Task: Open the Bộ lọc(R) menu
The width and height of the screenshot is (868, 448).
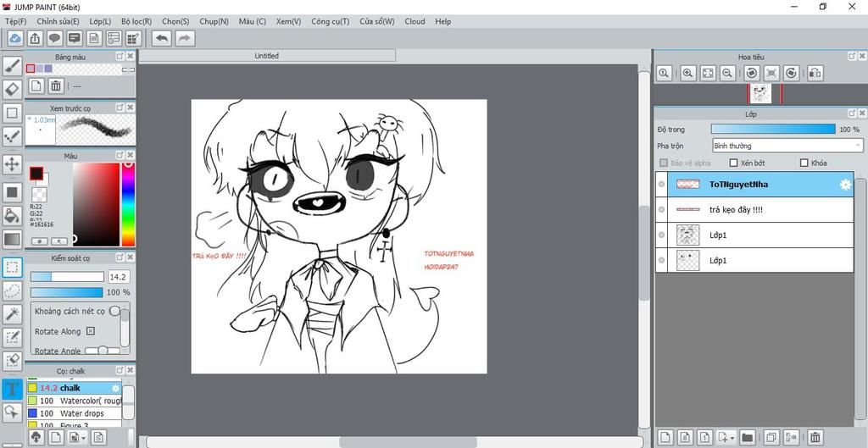Action: (x=136, y=21)
